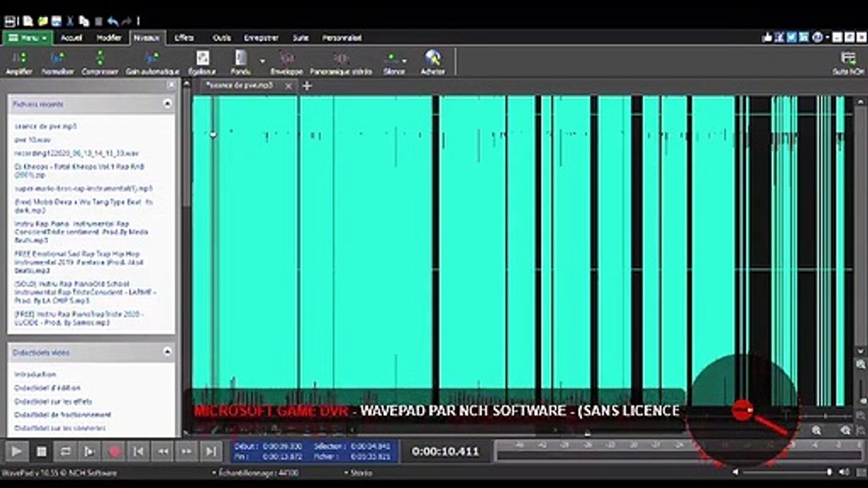Switch to the Suite tab
Viewport: 868px width, 488px height.
pyautogui.click(x=300, y=38)
